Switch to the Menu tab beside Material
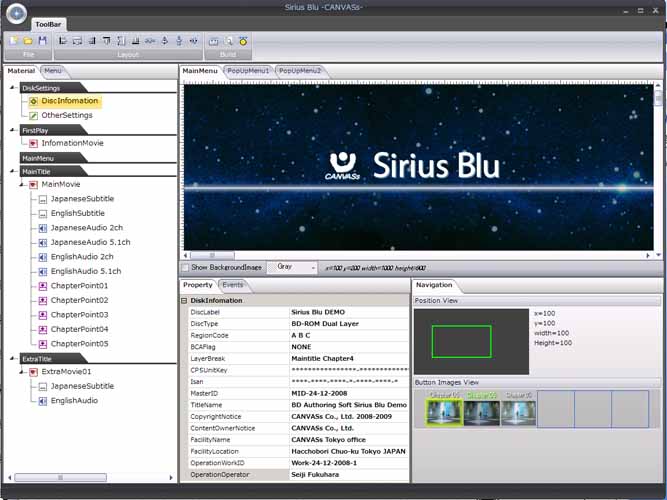 tap(53, 71)
